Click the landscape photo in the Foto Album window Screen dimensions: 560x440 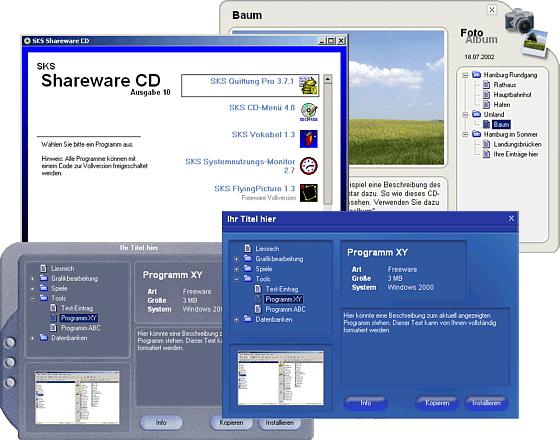[x=396, y=98]
